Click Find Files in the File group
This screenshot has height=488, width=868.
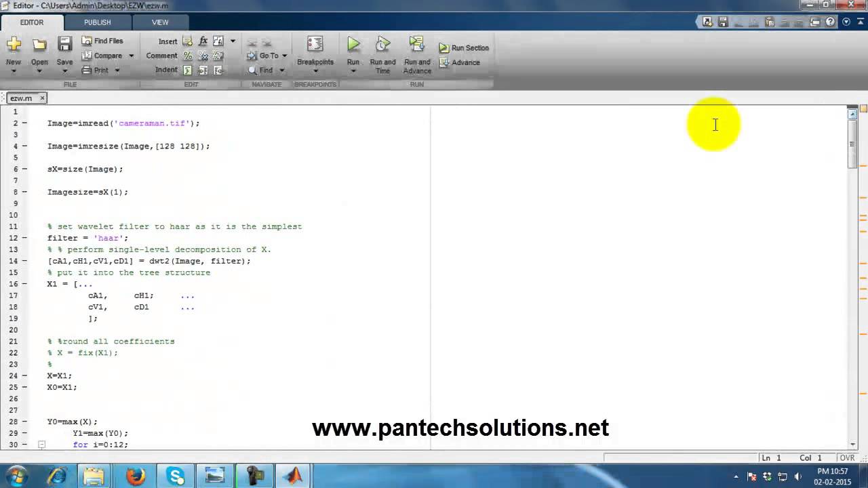click(102, 41)
